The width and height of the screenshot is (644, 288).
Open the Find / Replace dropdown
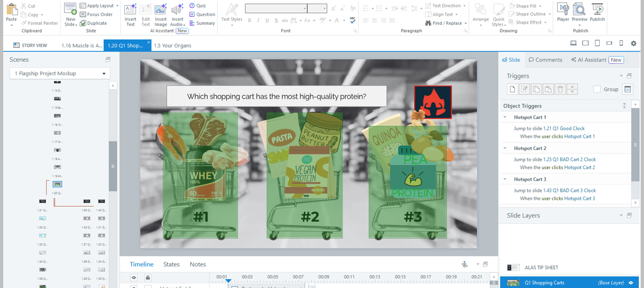coord(446,23)
